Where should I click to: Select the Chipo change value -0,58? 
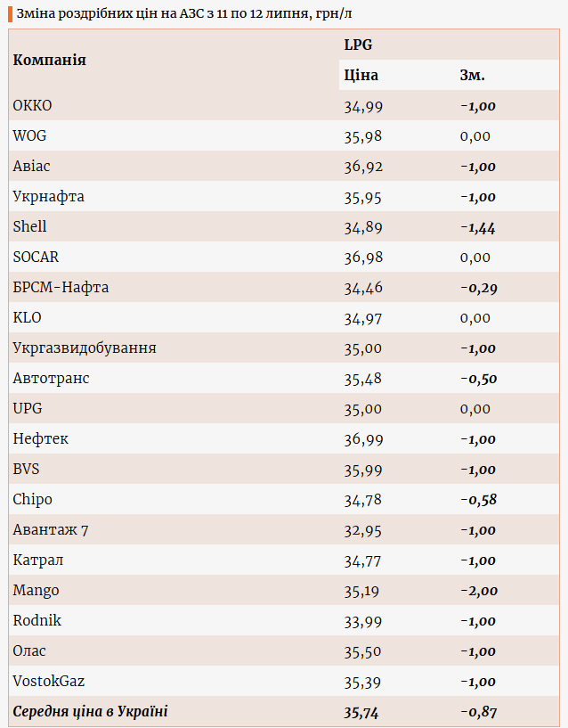478,500
